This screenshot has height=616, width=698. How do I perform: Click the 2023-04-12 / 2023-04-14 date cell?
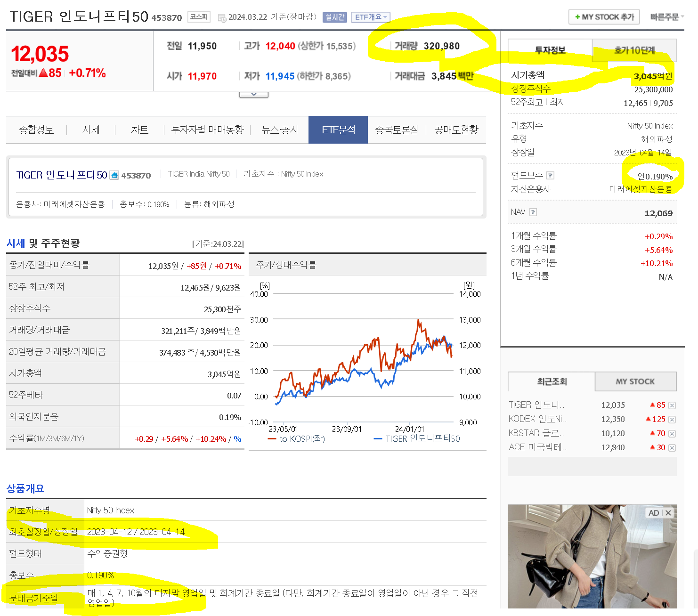pyautogui.click(x=136, y=532)
